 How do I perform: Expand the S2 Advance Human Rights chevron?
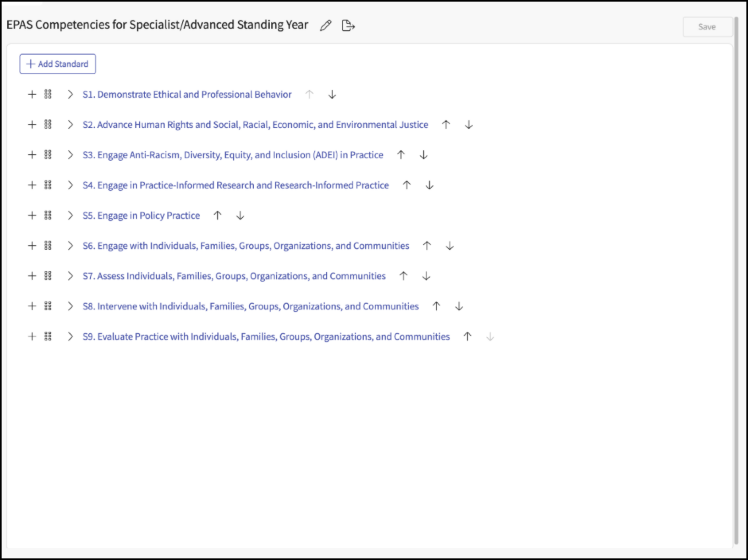click(x=70, y=124)
